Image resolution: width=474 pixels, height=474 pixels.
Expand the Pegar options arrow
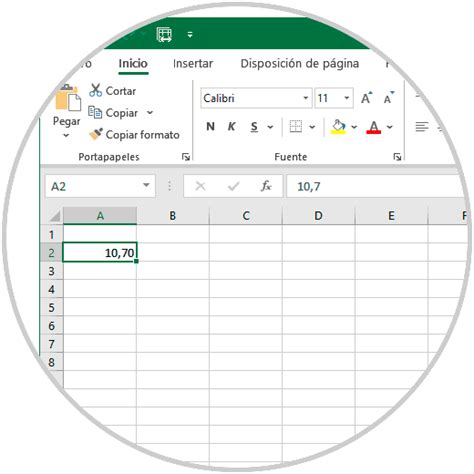click(66, 135)
